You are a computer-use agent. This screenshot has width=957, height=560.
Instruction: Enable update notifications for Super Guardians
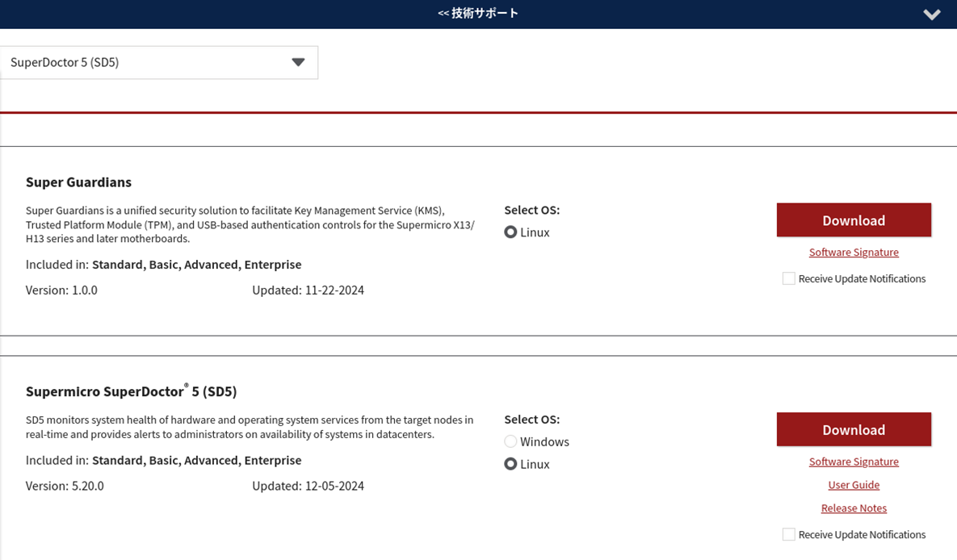click(x=788, y=278)
